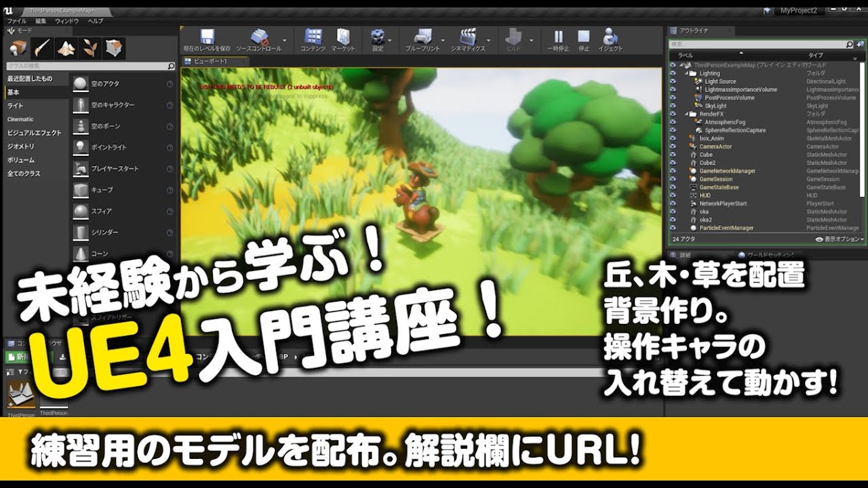The image size is (868, 488).
Task: Pause the simulation with 一時停止
Action: click(559, 37)
